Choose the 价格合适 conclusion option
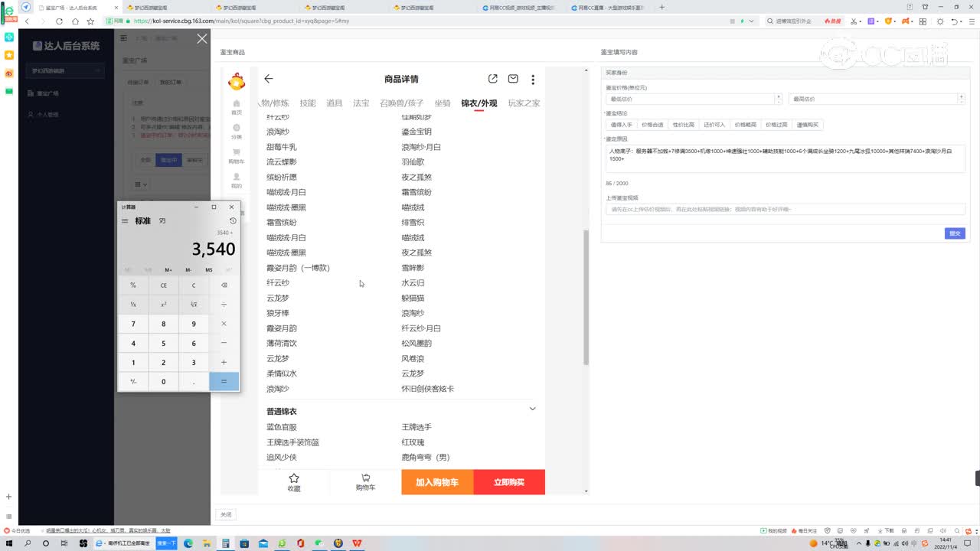 [652, 125]
